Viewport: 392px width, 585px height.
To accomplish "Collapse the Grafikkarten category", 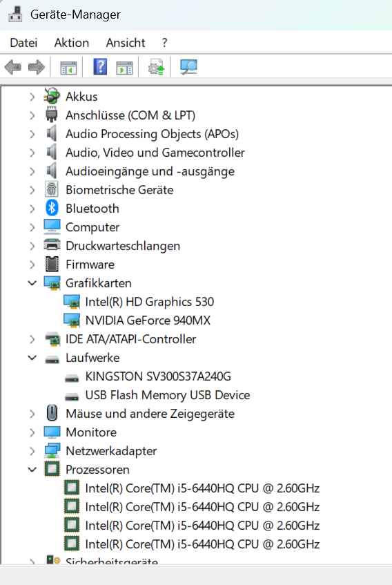I will (32, 283).
